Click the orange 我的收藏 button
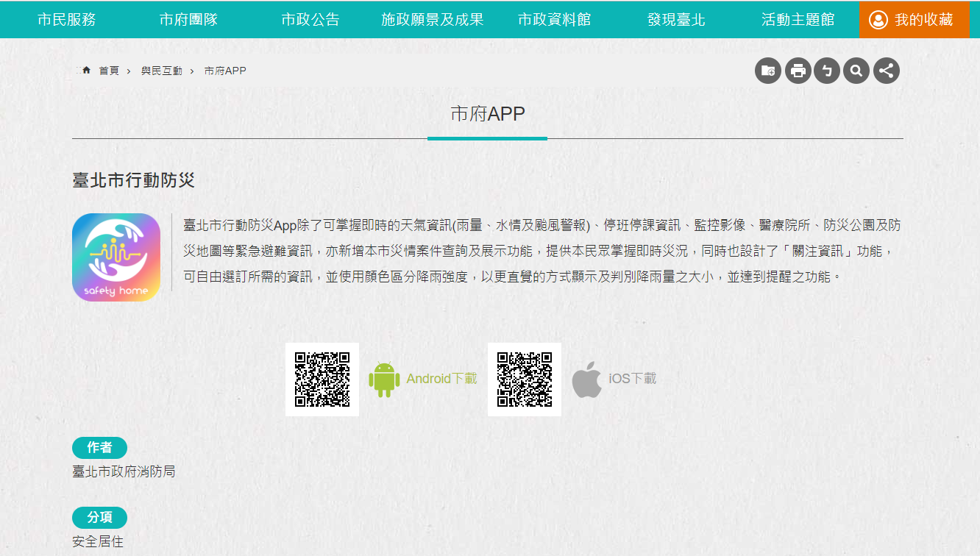Screen dimensions: 980x556 coord(913,20)
